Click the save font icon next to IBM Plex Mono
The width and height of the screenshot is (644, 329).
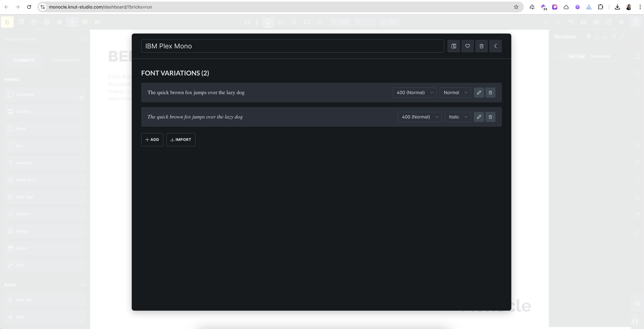(x=453, y=46)
